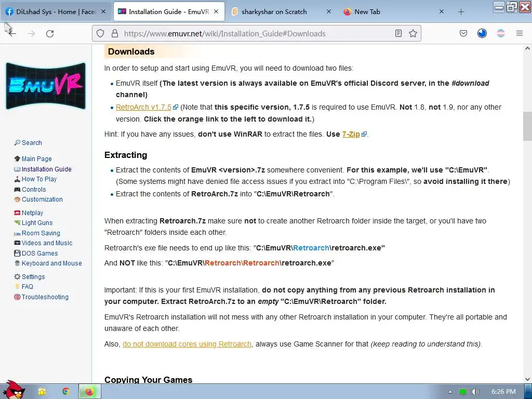Toggle reader view icon in address bar

click(x=398, y=33)
